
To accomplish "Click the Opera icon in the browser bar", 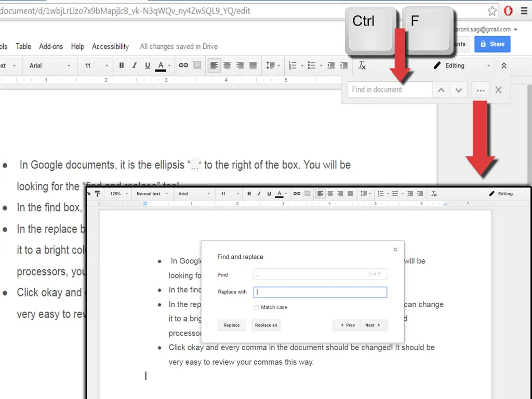I will pyautogui.click(x=508, y=11).
